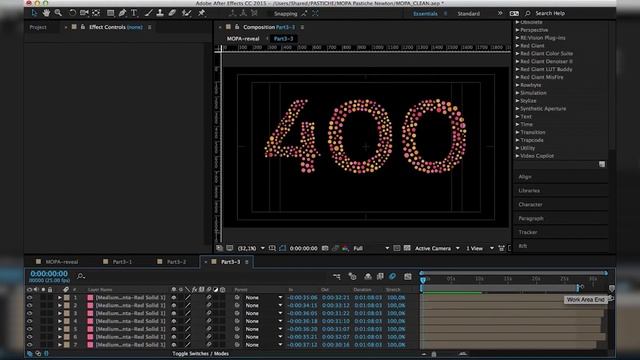Select the Rotation tool
This screenshot has height=360, width=640.
[72, 13]
